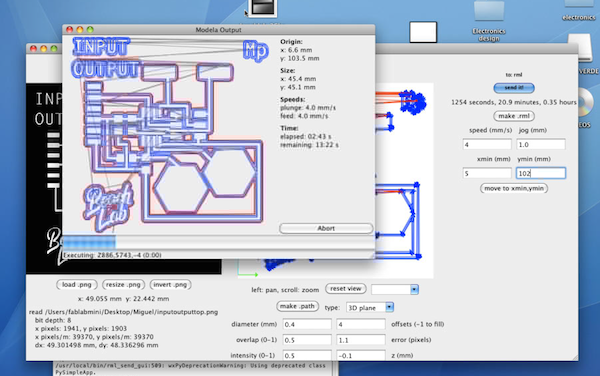The image size is (600, 376).
Task: Focus the ymin (mm) field
Action: pos(541,173)
